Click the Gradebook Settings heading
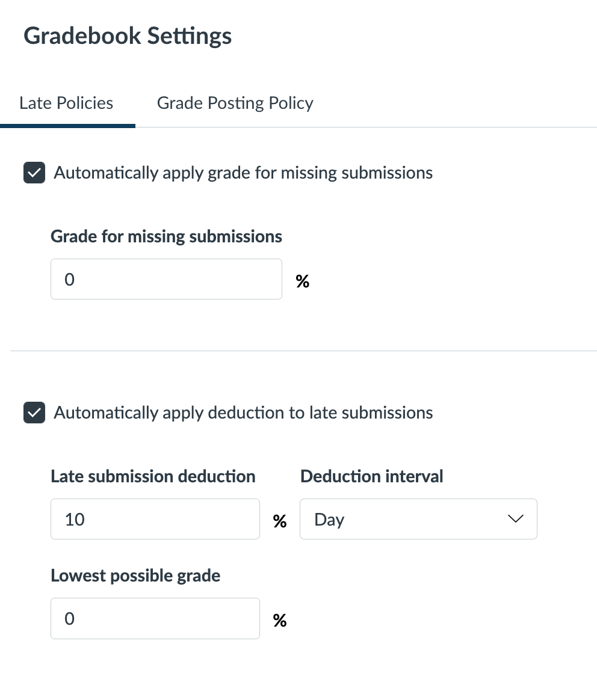The width and height of the screenshot is (597, 700). point(127,35)
